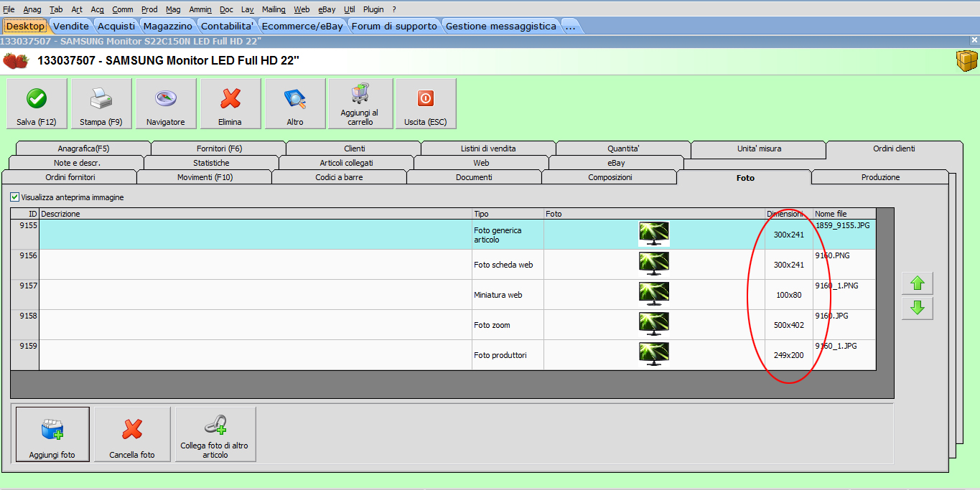Print using the Stampa (F9) button
The image size is (980, 490).
101,104
